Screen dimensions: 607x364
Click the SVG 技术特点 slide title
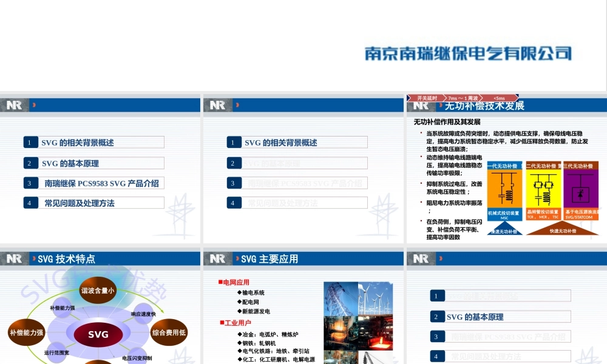(66, 259)
